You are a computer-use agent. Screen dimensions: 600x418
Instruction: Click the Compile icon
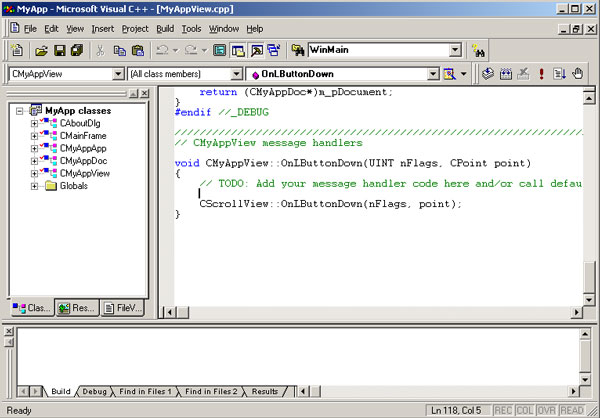pyautogui.click(x=488, y=73)
